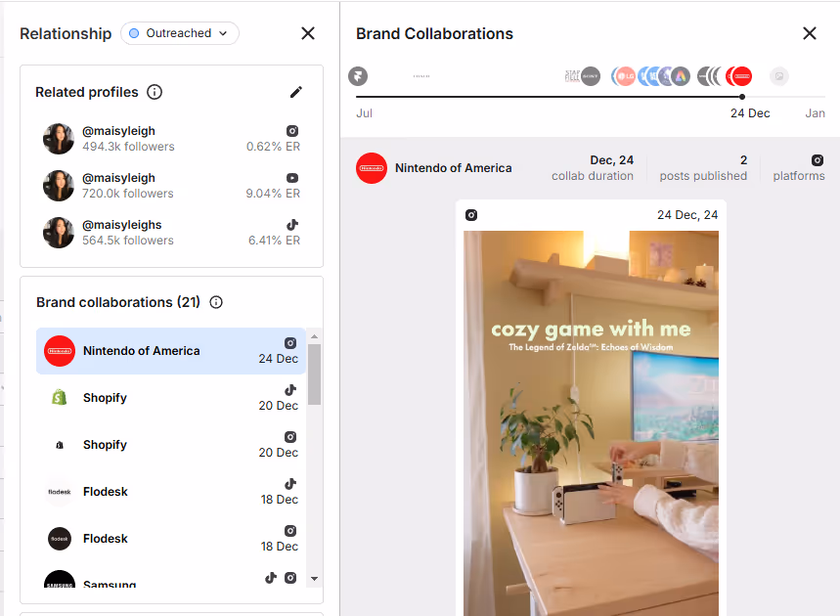This screenshot has height=616, width=840.
Task: Click the 24 Dec timeline slider handle
Action: click(742, 97)
